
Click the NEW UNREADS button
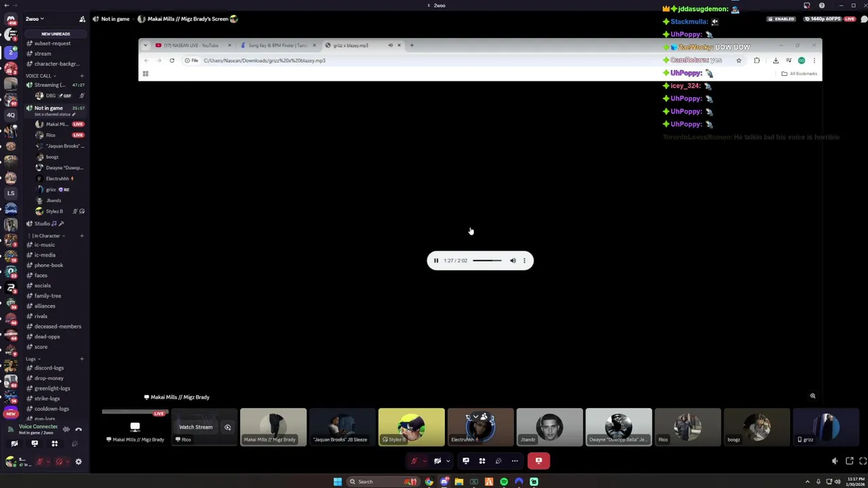[55, 34]
